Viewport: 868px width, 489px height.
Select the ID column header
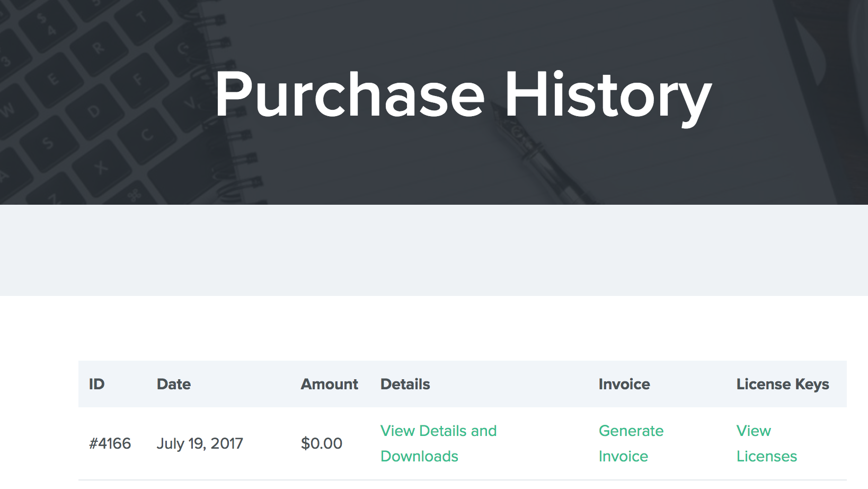coord(96,384)
